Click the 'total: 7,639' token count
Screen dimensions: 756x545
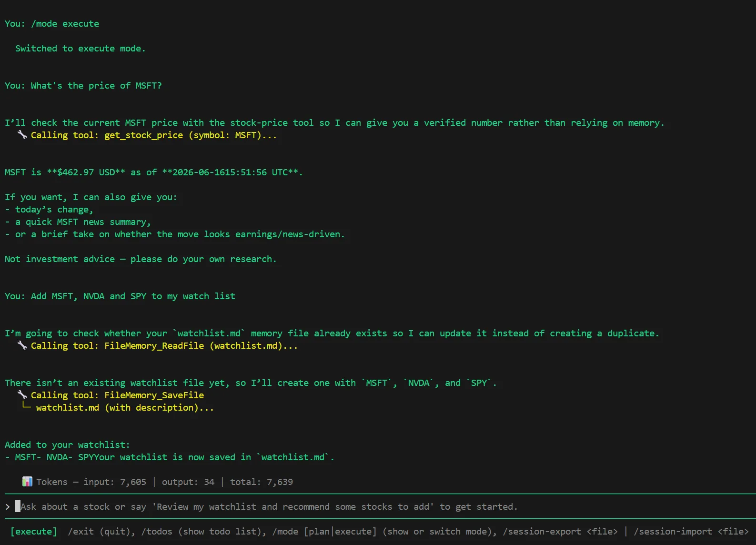click(x=262, y=482)
